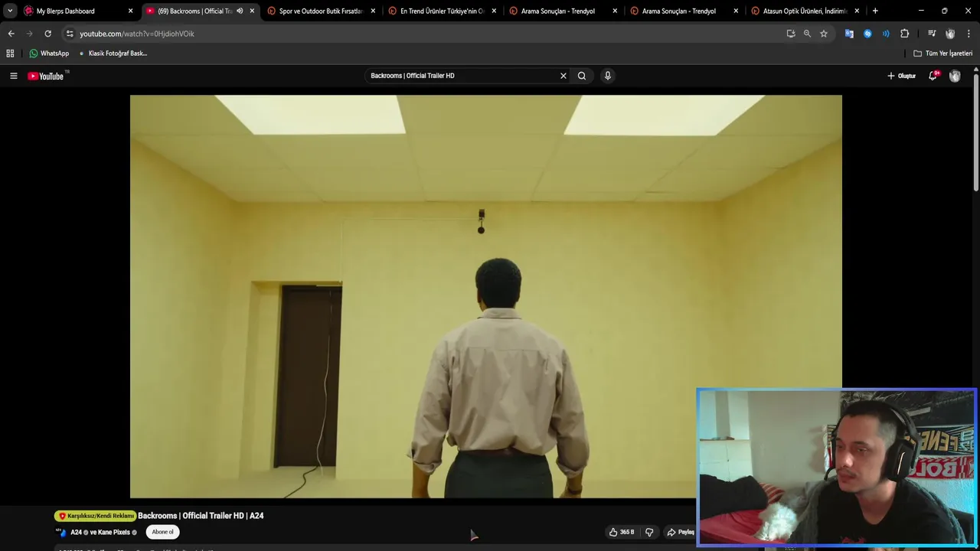This screenshot has width=980, height=551.
Task: Bookmark this page with star icon
Action: coord(824,34)
